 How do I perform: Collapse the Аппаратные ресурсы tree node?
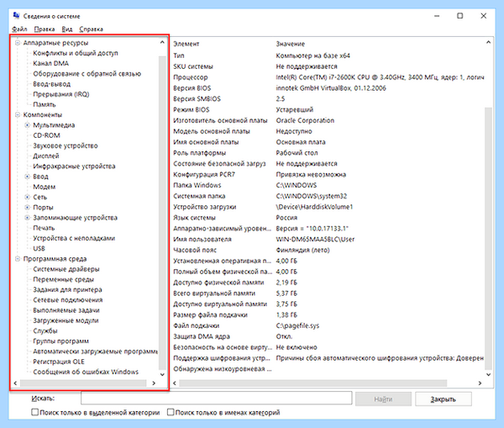18,43
